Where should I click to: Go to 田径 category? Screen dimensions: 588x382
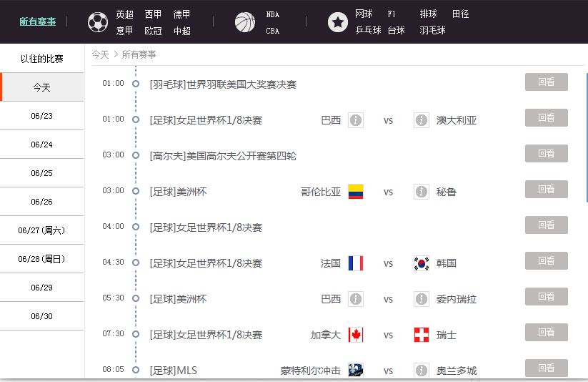(461, 14)
